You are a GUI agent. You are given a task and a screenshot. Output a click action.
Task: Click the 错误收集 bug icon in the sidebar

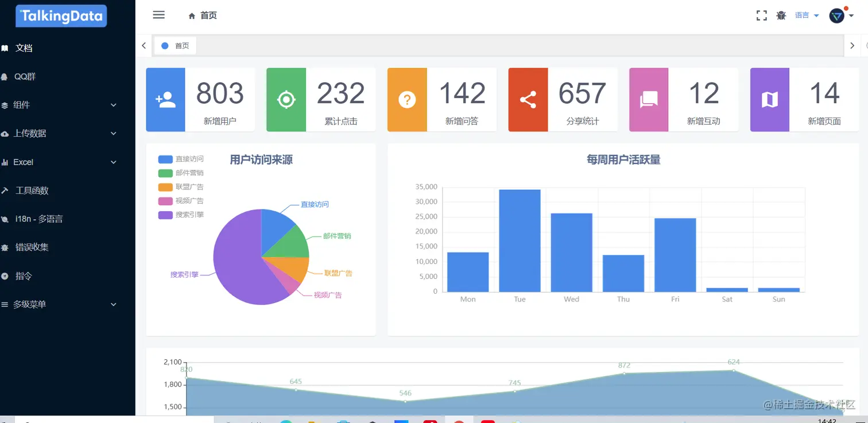click(x=5, y=248)
